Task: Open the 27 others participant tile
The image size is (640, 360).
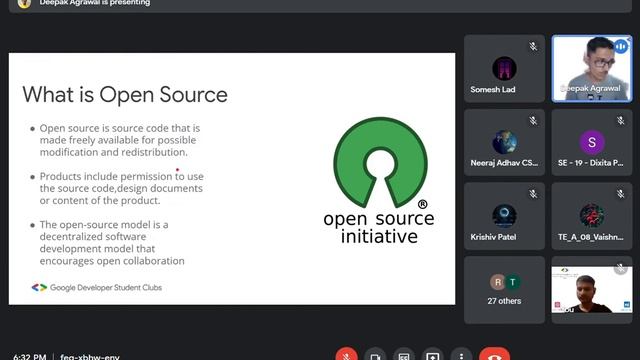Action: point(504,290)
